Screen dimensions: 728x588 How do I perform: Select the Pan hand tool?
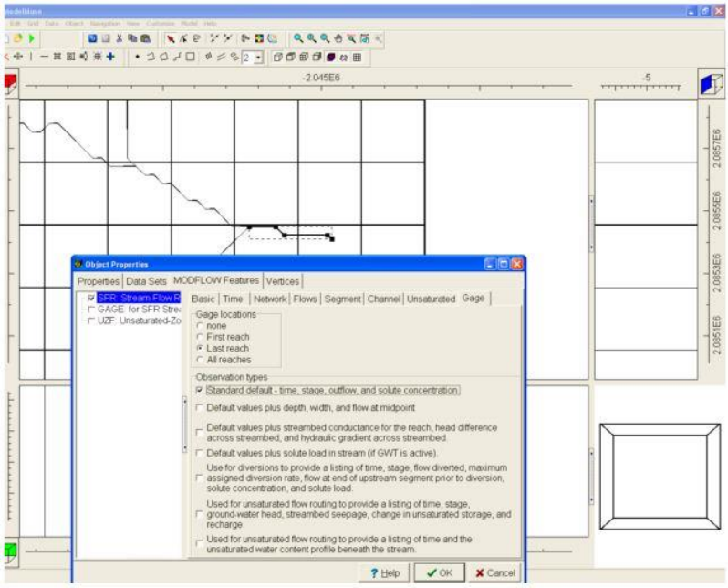point(340,39)
